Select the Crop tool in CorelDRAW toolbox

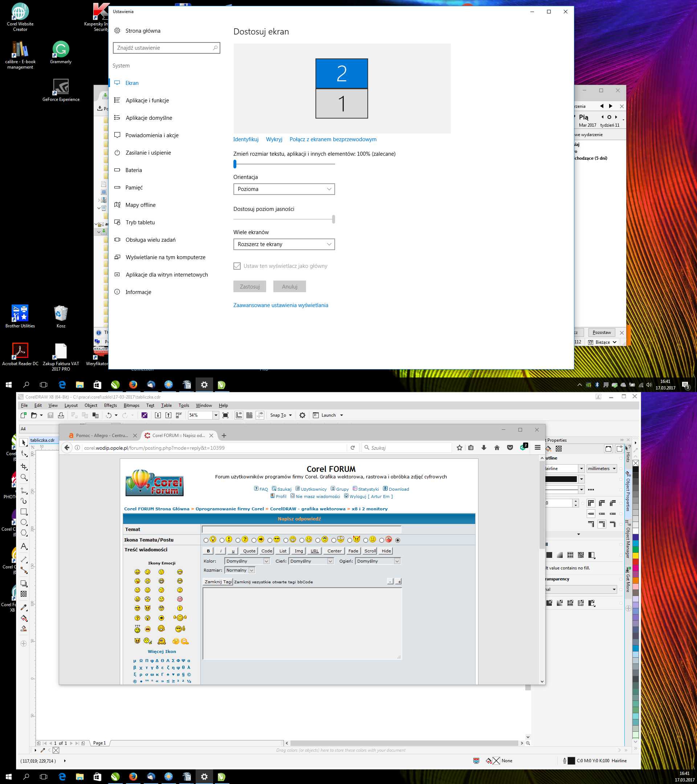(24, 467)
